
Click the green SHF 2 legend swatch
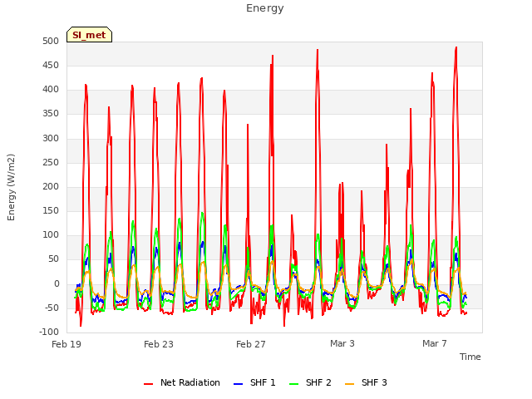coord(293,384)
